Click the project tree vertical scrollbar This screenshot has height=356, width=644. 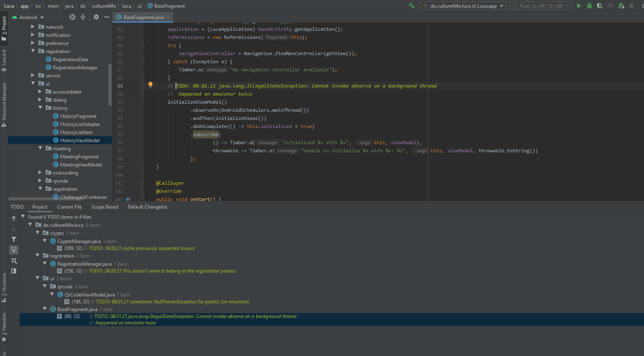[110, 85]
